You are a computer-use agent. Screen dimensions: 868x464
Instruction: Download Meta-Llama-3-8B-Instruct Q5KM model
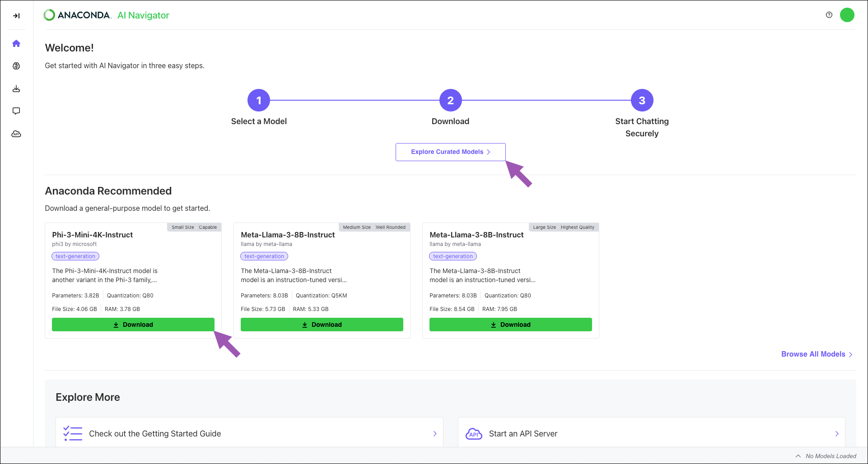322,325
